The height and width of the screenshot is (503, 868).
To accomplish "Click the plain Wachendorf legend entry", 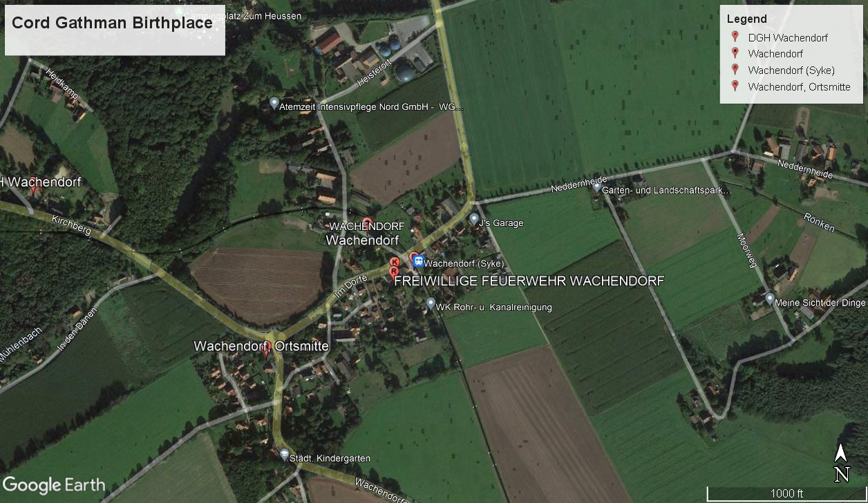I will (775, 54).
